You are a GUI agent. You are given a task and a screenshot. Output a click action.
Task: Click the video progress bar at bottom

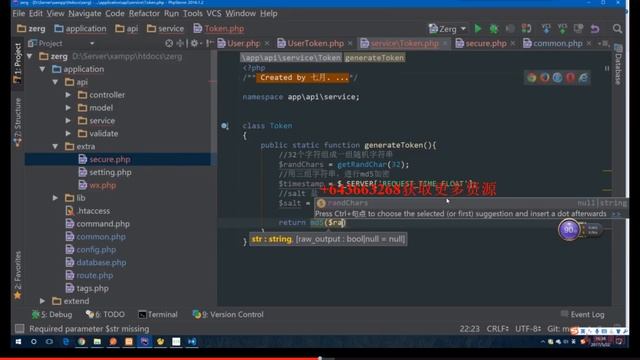coord(320,358)
